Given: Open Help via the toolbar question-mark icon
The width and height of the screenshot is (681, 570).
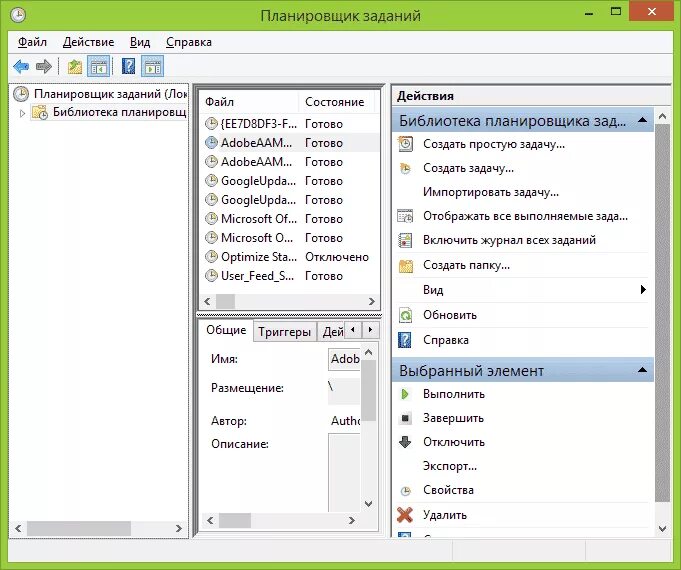Looking at the screenshot, I should 128,66.
